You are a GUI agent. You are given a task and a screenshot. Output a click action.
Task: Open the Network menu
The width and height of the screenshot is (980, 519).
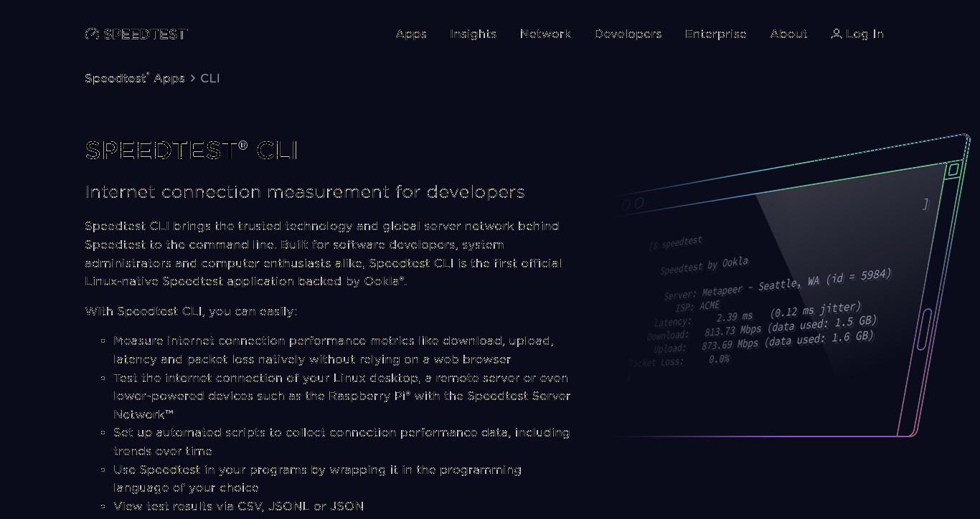tap(545, 34)
